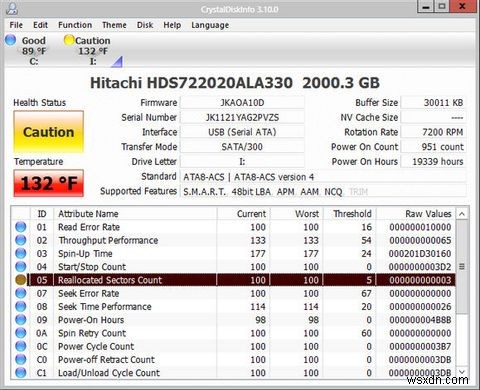Click status orb for Spin-Up Time
The width and height of the screenshot is (480, 390).
(x=21, y=254)
